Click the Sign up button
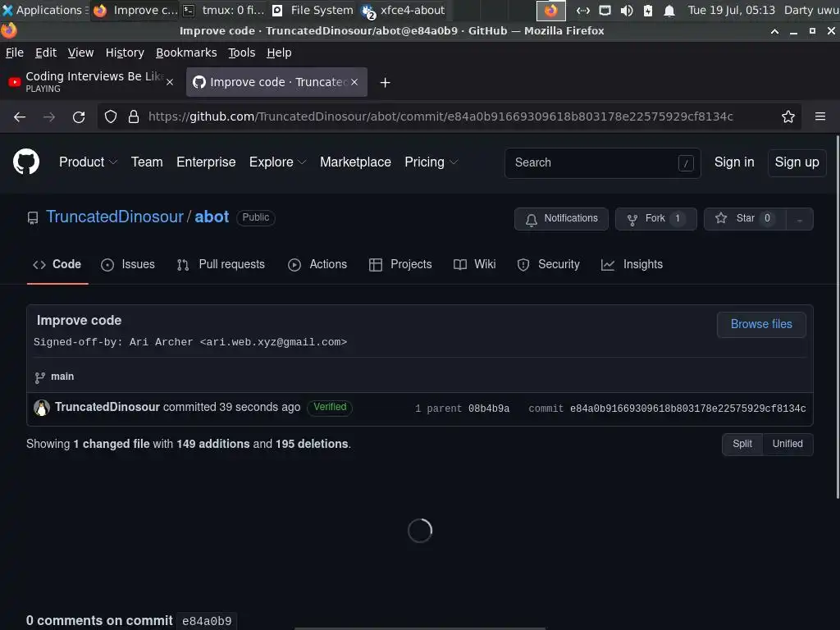Screen dimensions: 840x630 point(797,162)
